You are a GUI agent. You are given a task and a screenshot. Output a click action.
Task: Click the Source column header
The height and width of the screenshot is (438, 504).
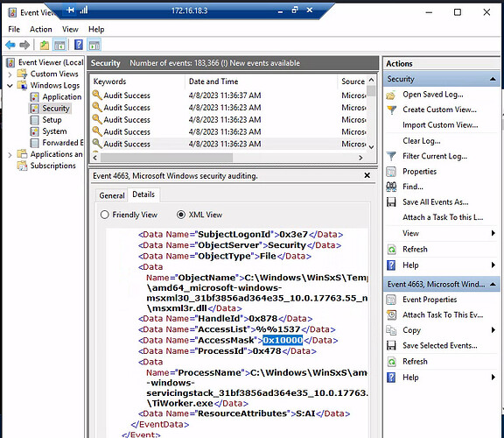click(353, 81)
